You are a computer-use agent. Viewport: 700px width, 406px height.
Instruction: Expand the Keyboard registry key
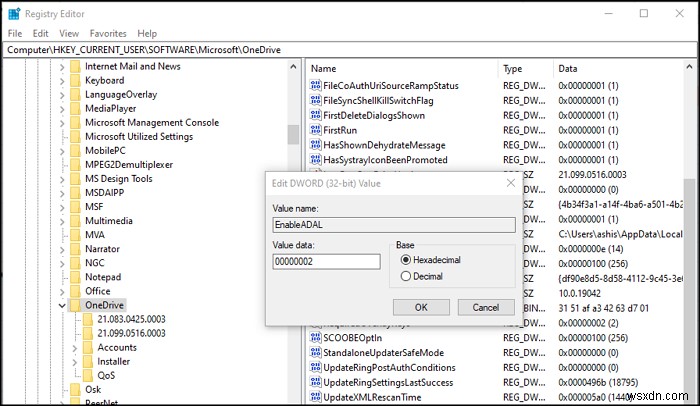point(62,81)
